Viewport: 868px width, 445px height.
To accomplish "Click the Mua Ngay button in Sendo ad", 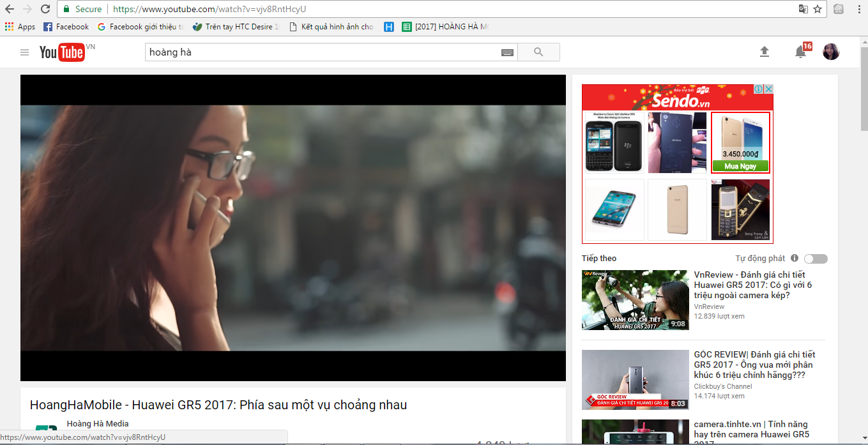I will click(740, 166).
